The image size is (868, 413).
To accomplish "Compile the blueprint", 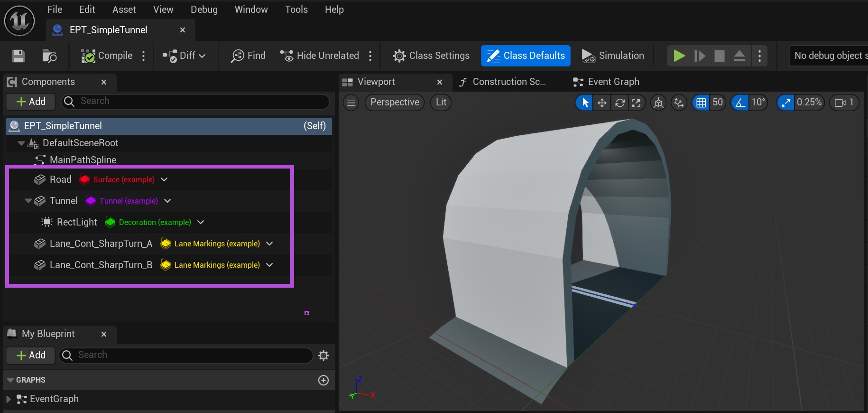I will click(107, 56).
